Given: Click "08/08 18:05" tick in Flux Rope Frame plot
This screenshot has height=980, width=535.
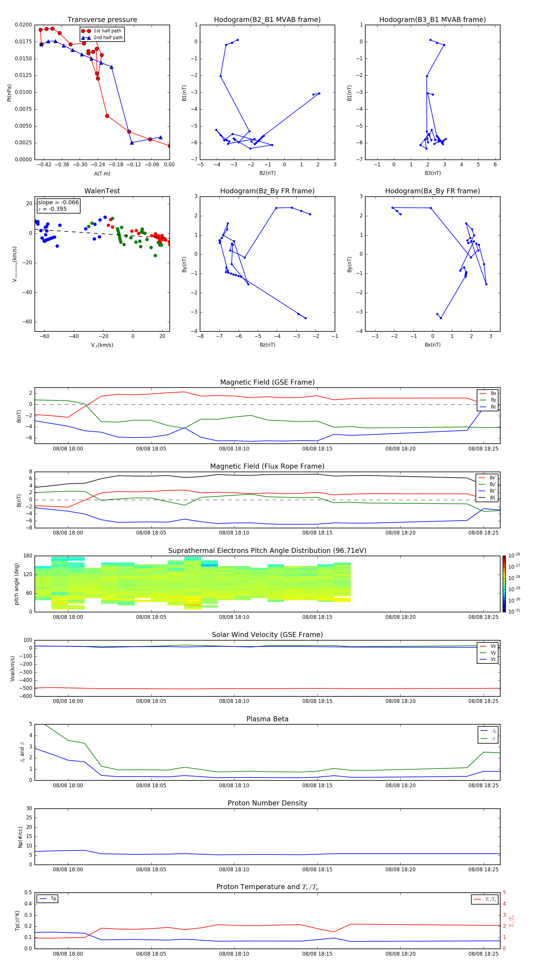Looking at the screenshot, I should [151, 533].
